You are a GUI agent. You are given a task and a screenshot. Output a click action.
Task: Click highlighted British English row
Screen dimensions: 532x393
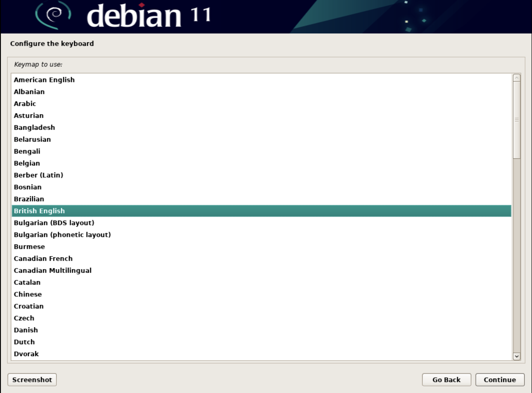pos(262,211)
